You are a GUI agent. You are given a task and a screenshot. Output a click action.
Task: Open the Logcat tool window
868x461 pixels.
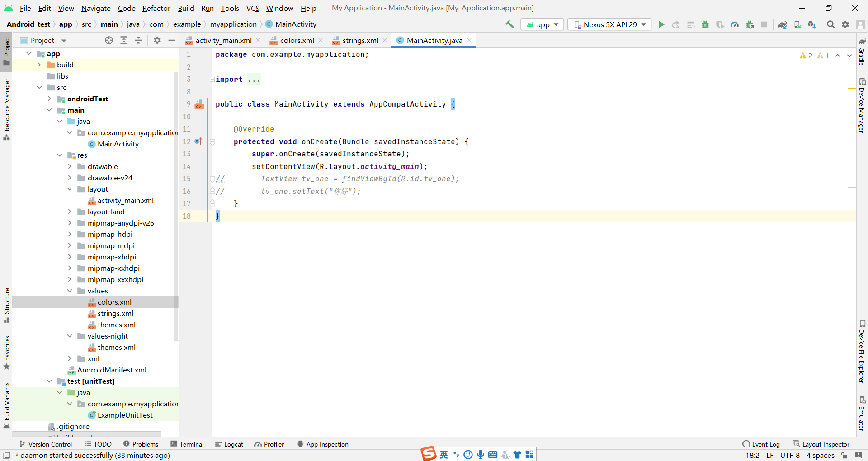(x=230, y=444)
